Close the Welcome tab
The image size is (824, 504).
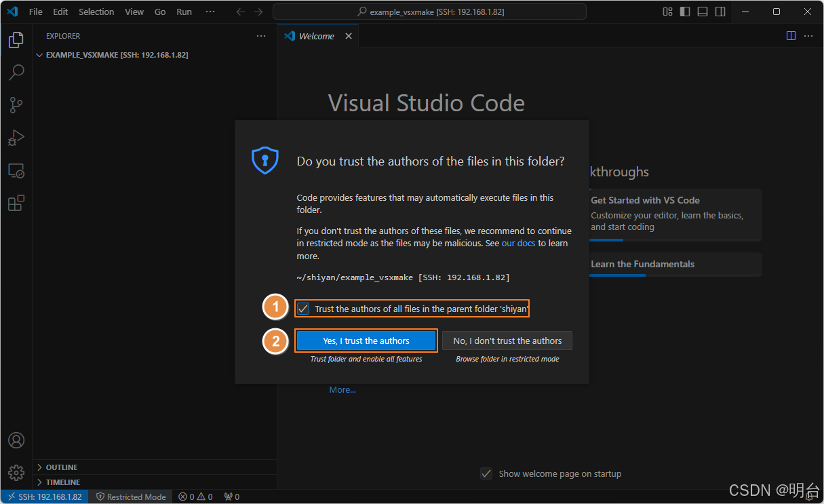click(349, 36)
